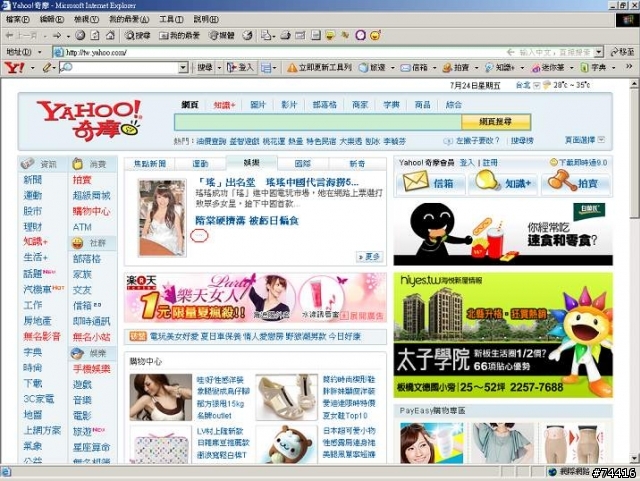Click the pencil icon on the Yahoo toolbar
The height and width of the screenshot is (481, 640).
(x=47, y=67)
